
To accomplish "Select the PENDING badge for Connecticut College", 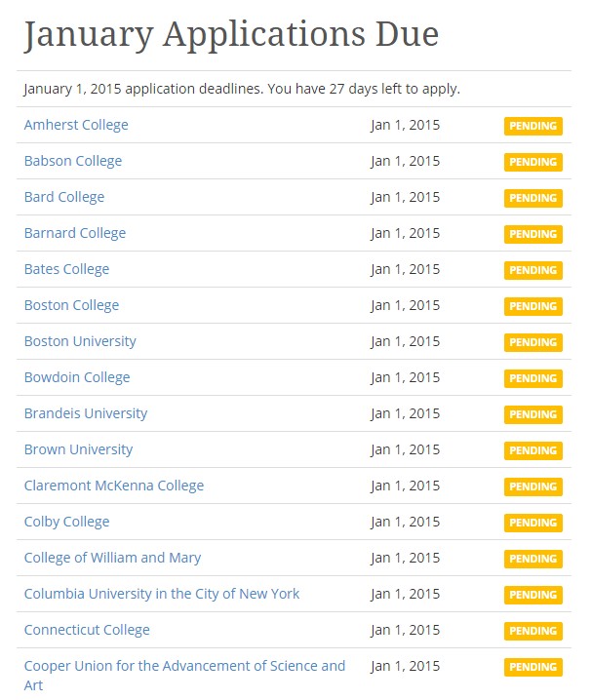I will (x=533, y=631).
